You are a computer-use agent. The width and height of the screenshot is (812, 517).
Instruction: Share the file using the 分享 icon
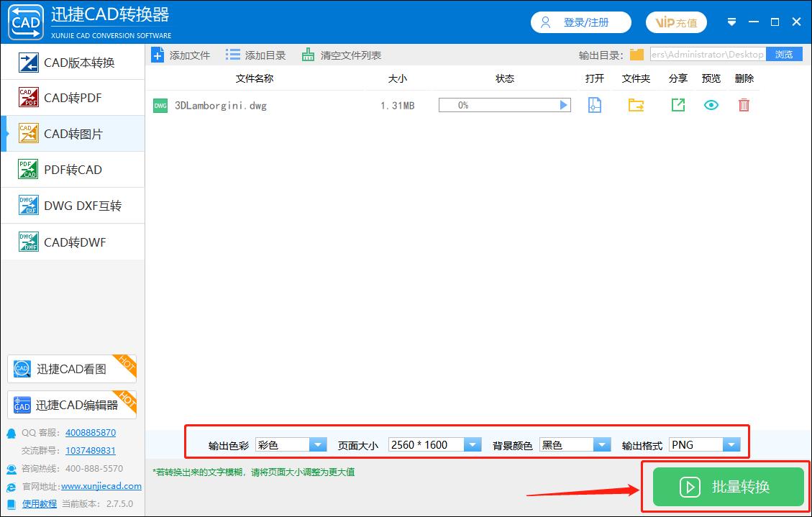point(677,104)
